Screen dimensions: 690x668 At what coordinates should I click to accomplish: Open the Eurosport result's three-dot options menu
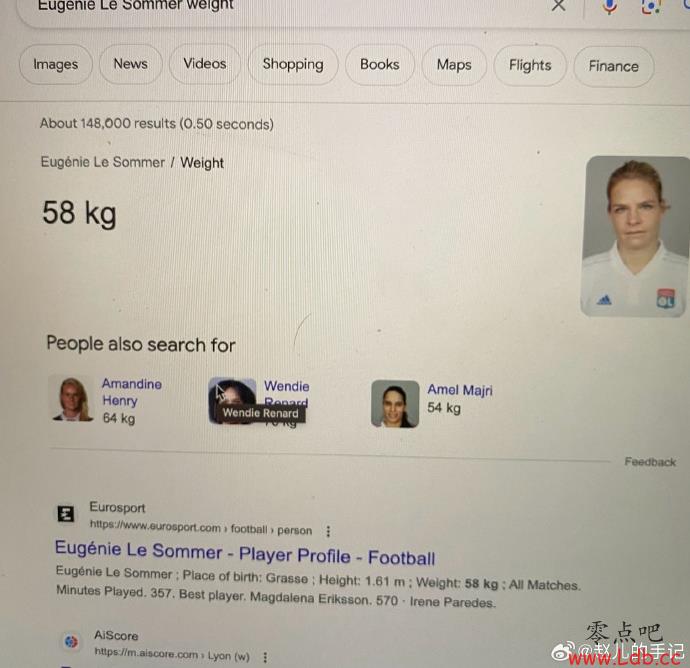328,532
